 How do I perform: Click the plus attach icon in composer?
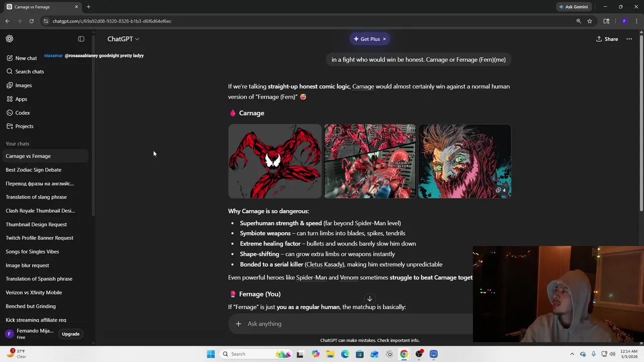(238, 324)
